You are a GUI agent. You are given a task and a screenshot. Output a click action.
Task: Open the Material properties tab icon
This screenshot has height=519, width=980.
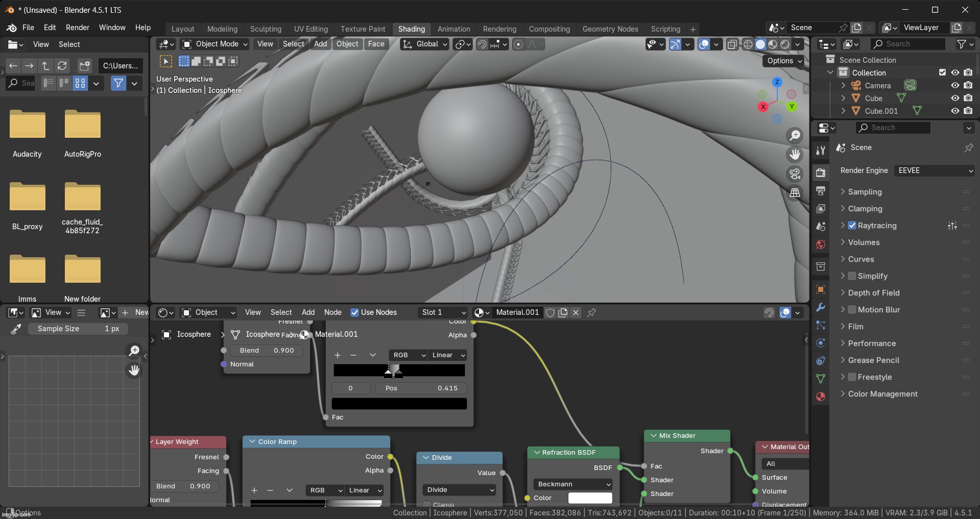point(821,397)
